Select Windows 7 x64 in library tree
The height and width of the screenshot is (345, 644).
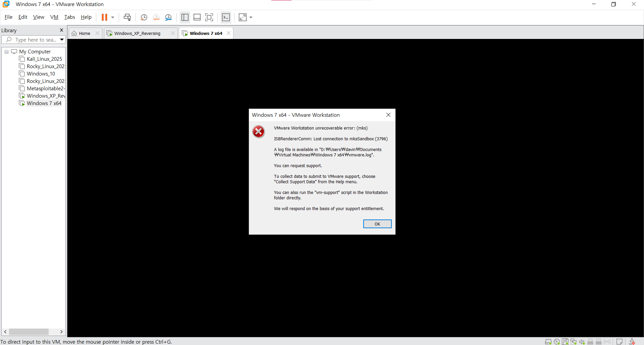coord(44,103)
